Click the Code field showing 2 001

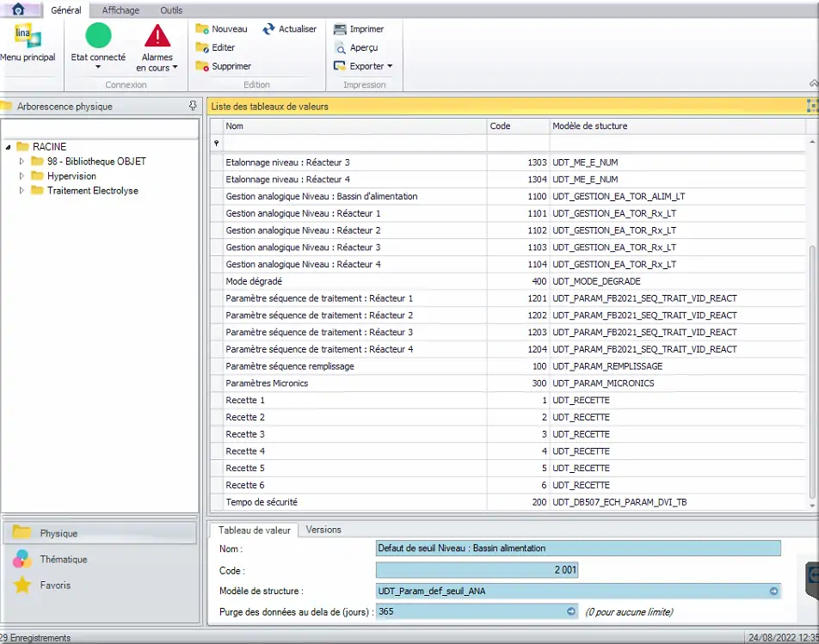477,570
